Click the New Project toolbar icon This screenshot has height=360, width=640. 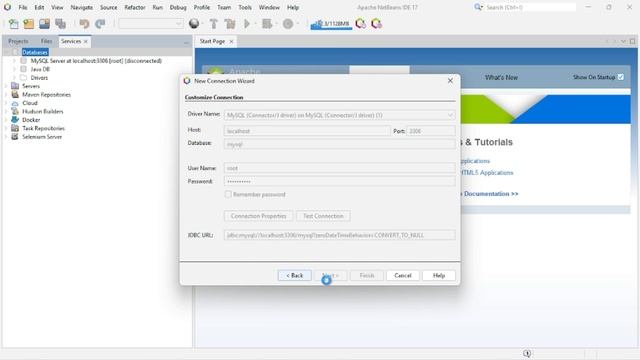click(29, 24)
